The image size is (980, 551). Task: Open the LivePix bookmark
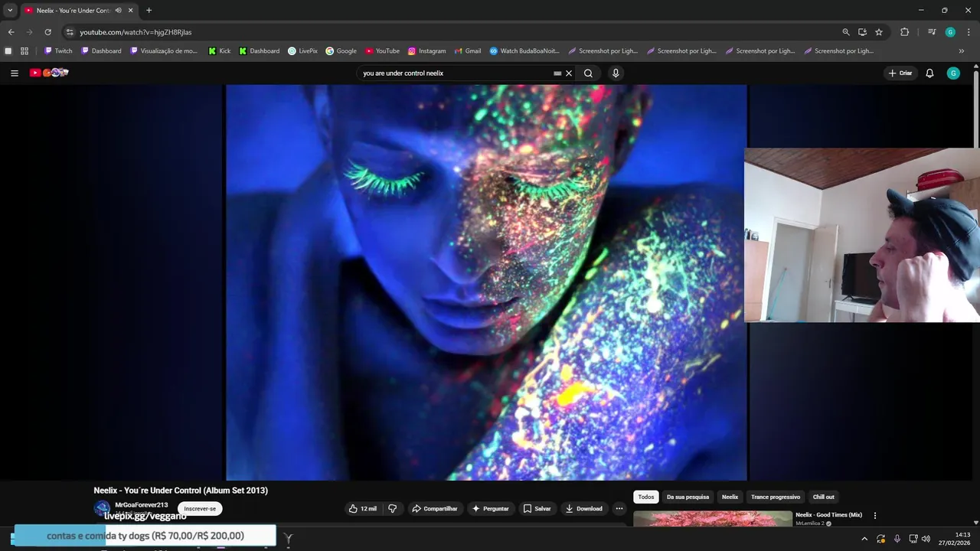click(x=302, y=51)
